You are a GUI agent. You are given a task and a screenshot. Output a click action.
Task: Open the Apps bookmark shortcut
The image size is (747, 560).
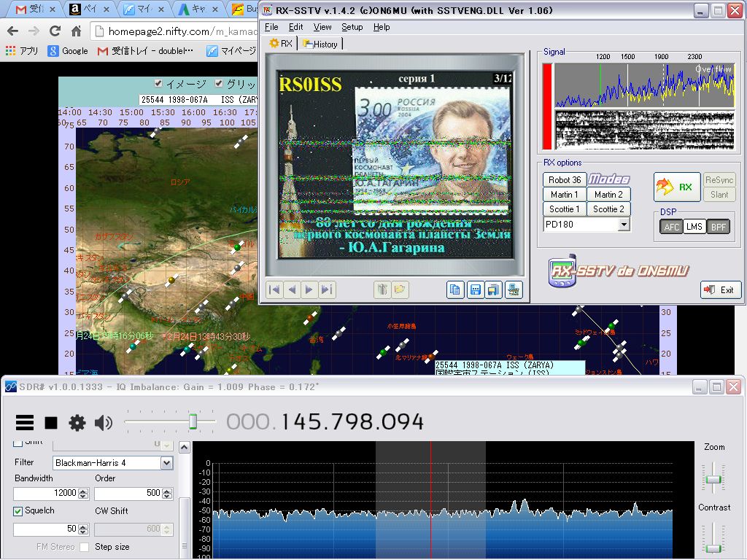tap(22, 50)
